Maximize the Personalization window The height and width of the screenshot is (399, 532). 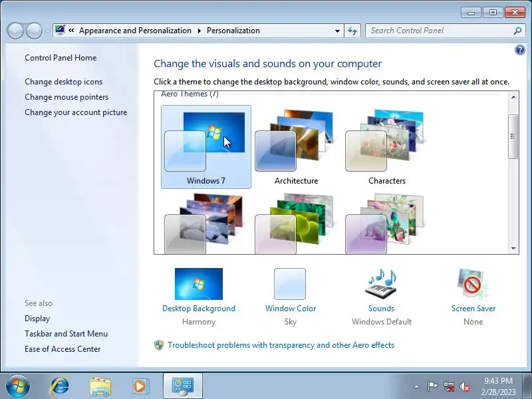click(493, 13)
